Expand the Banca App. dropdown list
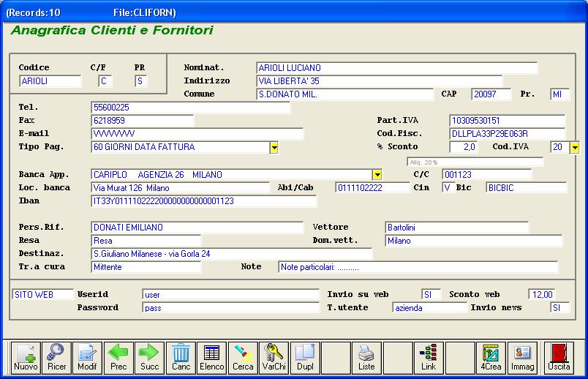Image resolution: width=588 pixels, height=379 pixels. tap(377, 175)
